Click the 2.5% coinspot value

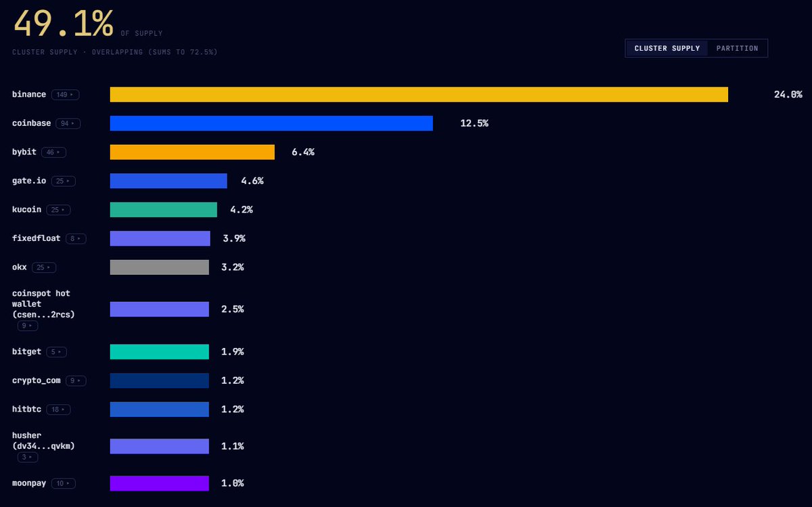pos(233,309)
